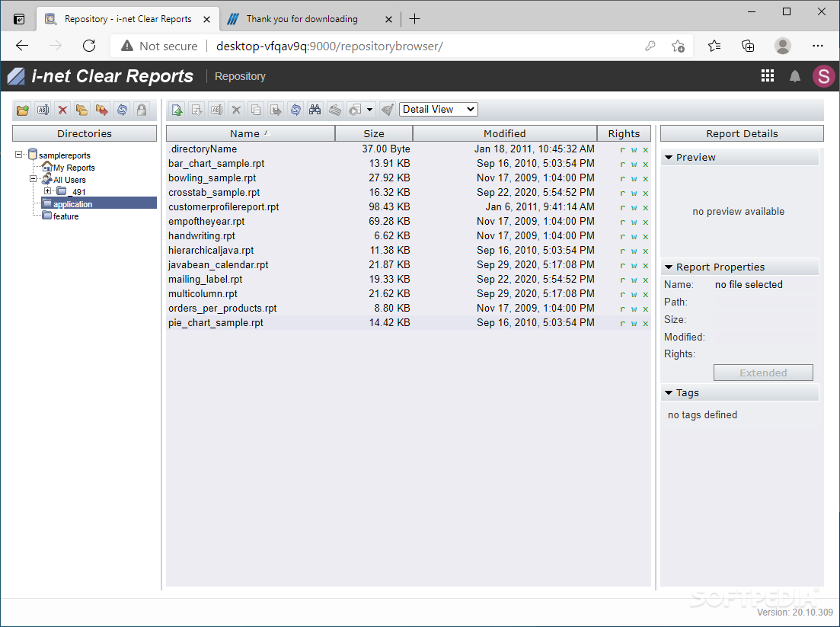
Task: Collapse the Report Properties section
Action: (669, 267)
